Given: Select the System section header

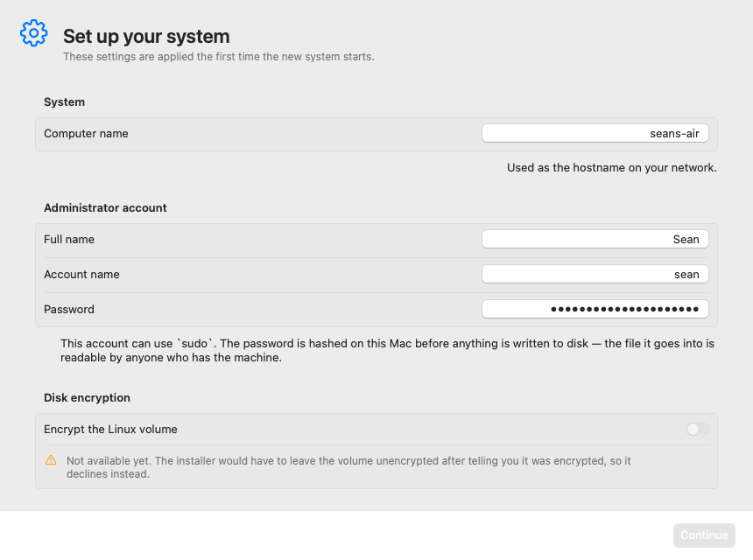Looking at the screenshot, I should pos(64,101).
